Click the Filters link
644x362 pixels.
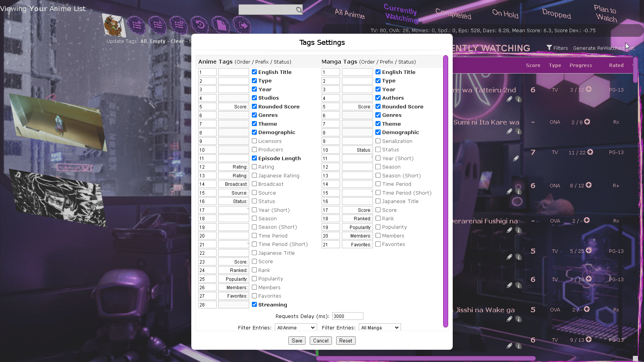(560, 48)
